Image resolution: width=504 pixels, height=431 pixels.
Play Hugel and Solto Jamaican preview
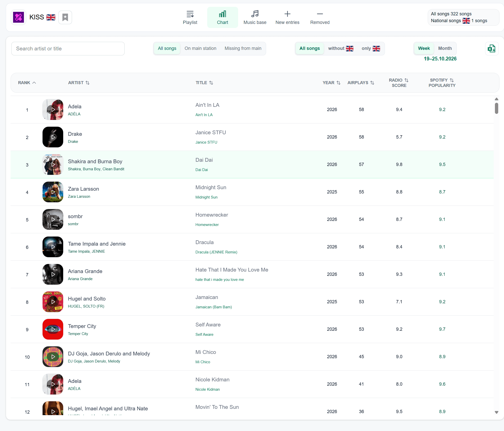click(x=53, y=302)
